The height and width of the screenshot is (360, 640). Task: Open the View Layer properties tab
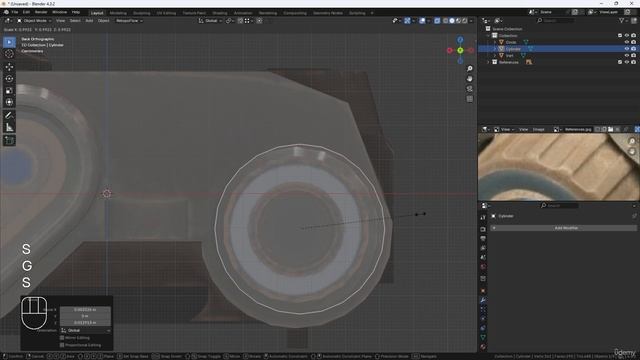[483, 248]
